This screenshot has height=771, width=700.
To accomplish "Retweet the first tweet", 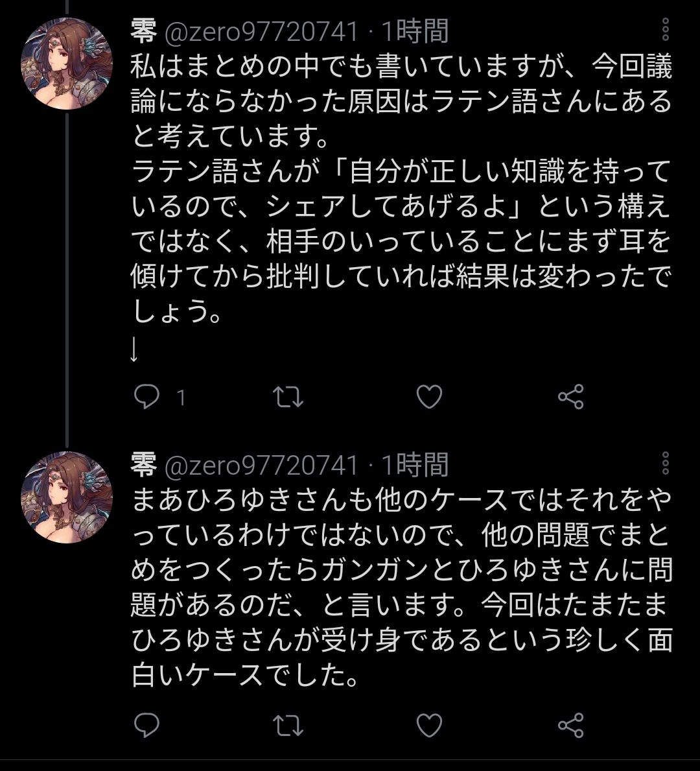I will [288, 397].
